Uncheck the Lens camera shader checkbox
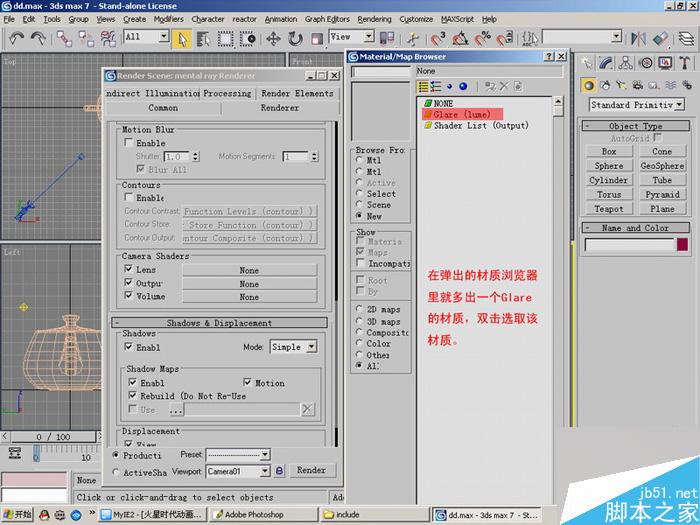700x525 pixels. tap(129, 269)
